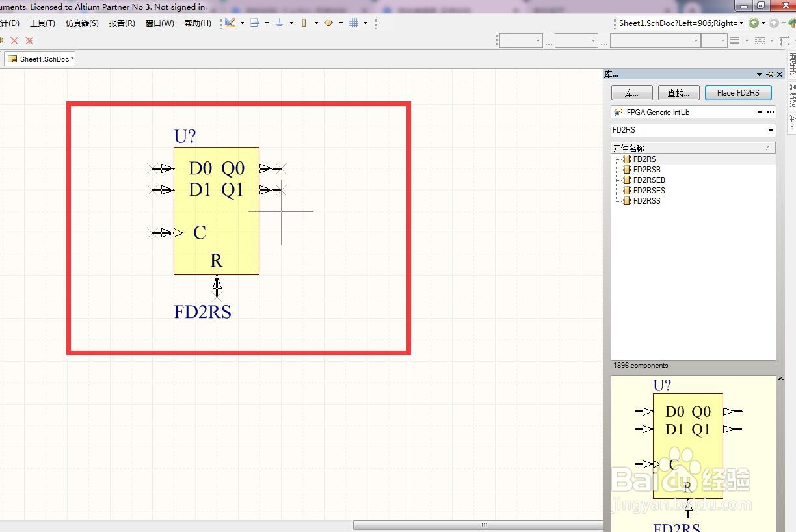Click the 查找... search button
Image resolution: width=796 pixels, height=532 pixels.
pos(678,93)
